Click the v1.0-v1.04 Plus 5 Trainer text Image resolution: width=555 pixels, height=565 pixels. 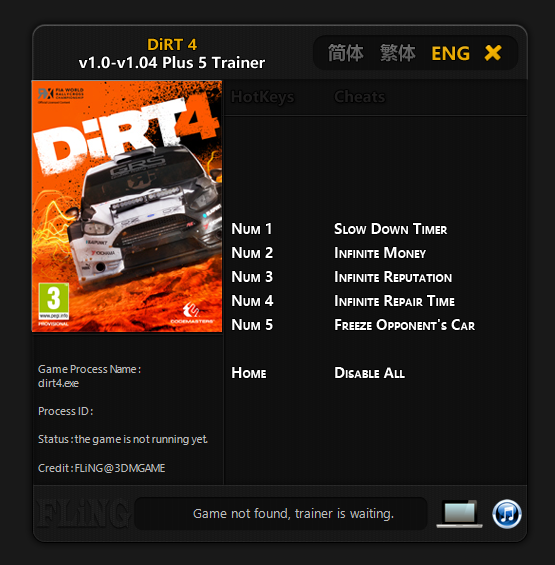[x=172, y=63]
